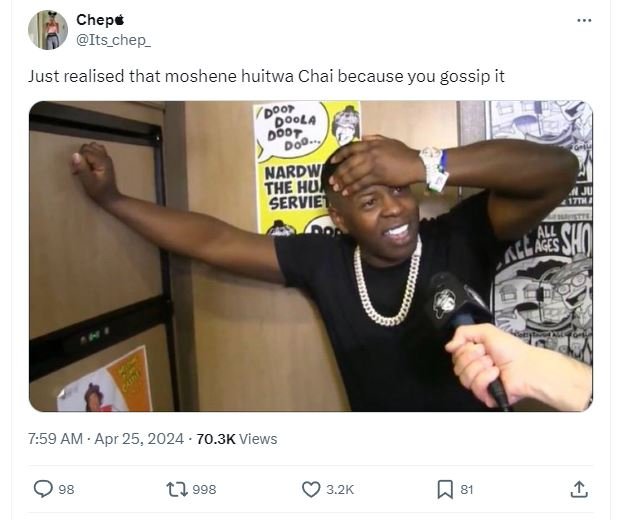This screenshot has width=618, height=520.
Task: Open the attached interview image
Action: (311, 256)
